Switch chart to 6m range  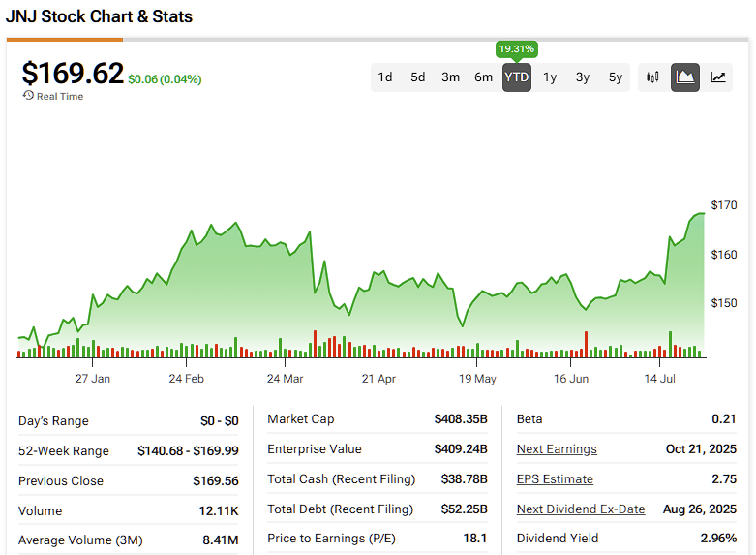[483, 77]
